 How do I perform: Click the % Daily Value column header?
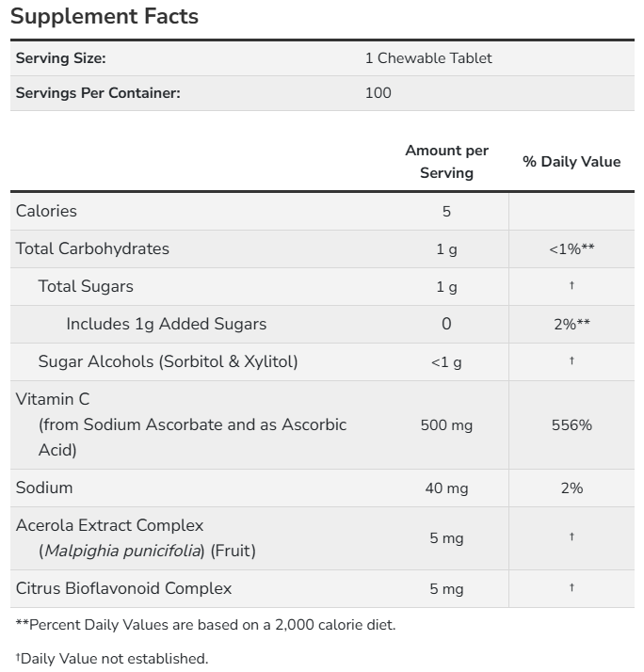click(x=572, y=162)
